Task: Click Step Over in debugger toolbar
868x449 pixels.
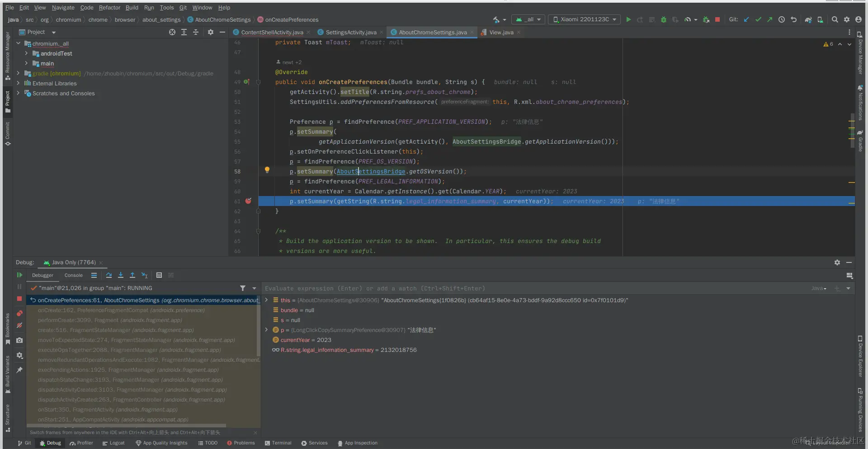Action: [109, 275]
